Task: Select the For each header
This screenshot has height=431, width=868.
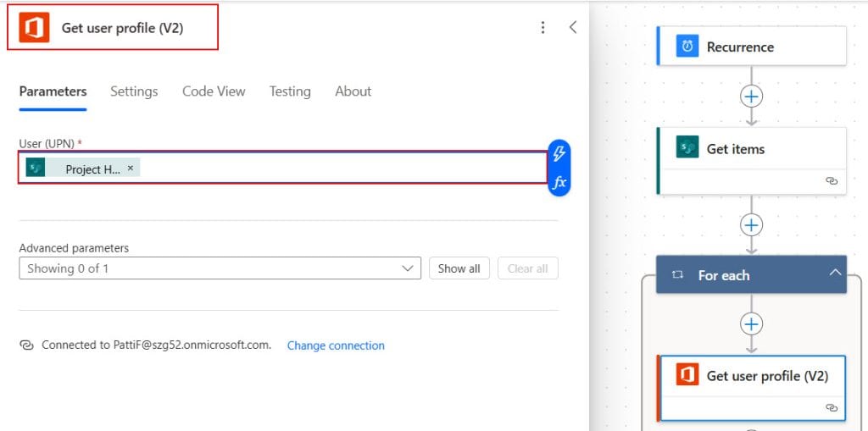Action: click(751, 274)
